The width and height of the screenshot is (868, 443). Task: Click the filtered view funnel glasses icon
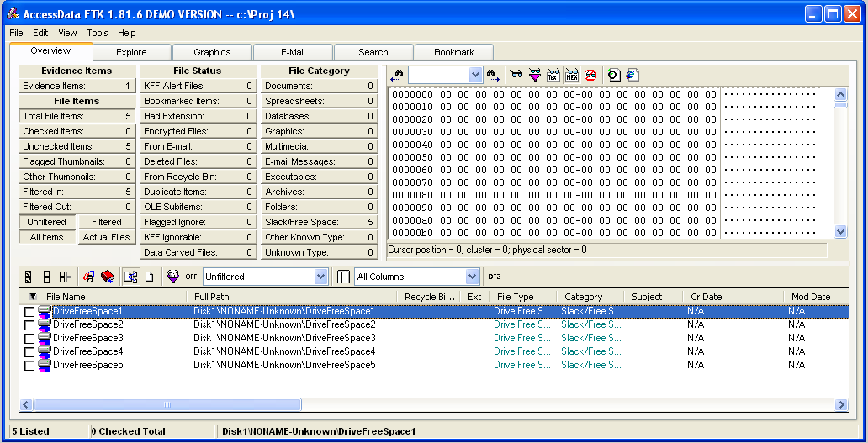tap(535, 75)
